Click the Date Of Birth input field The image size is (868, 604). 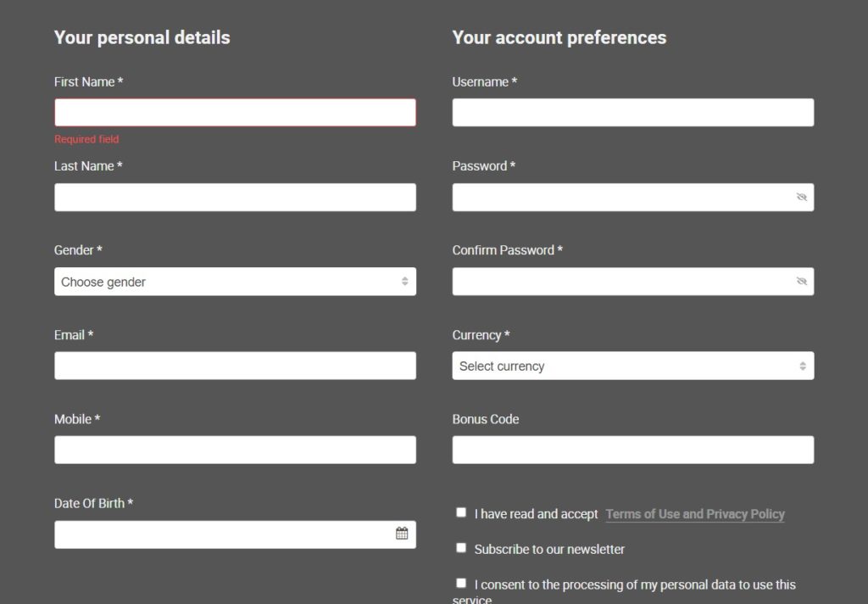pos(220,534)
